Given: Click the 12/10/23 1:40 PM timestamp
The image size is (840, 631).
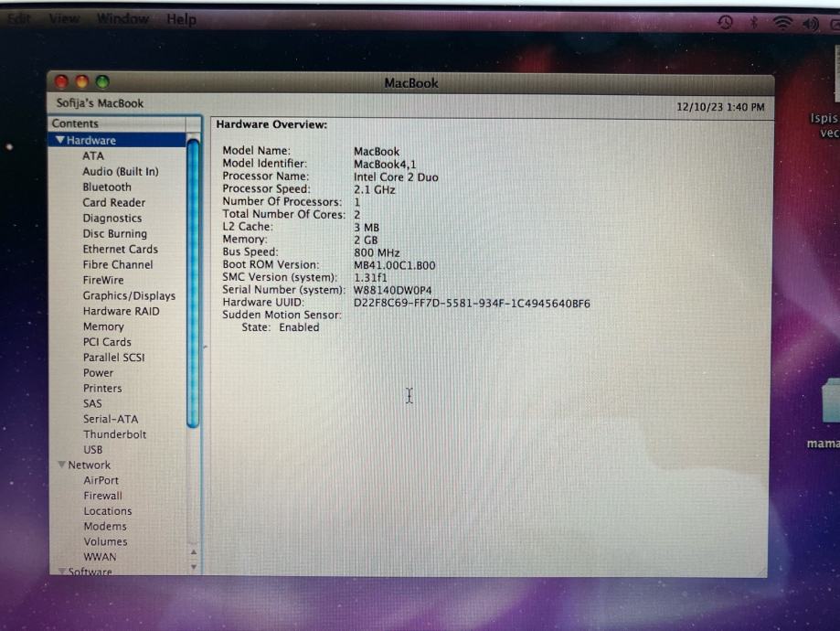Looking at the screenshot, I should click(x=720, y=107).
